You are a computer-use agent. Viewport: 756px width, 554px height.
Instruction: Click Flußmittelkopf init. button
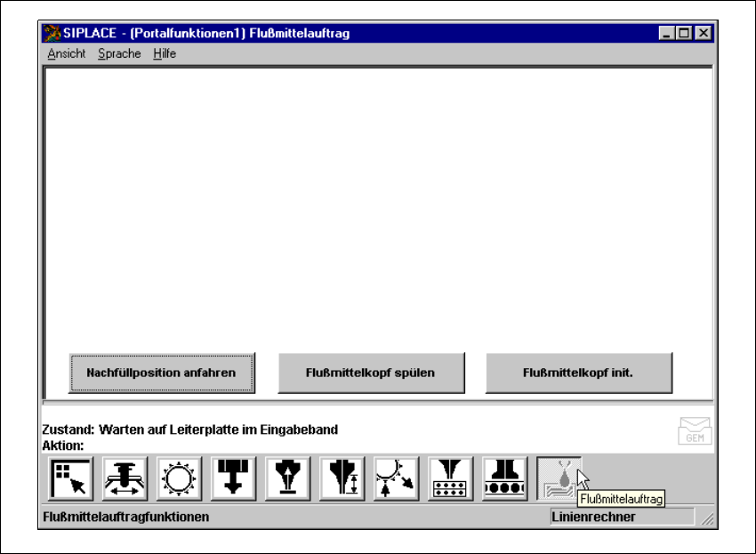tap(579, 373)
